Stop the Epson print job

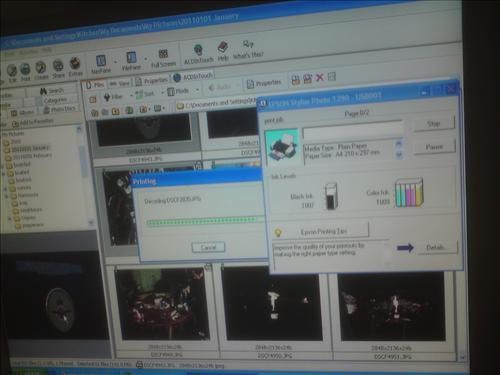(434, 124)
